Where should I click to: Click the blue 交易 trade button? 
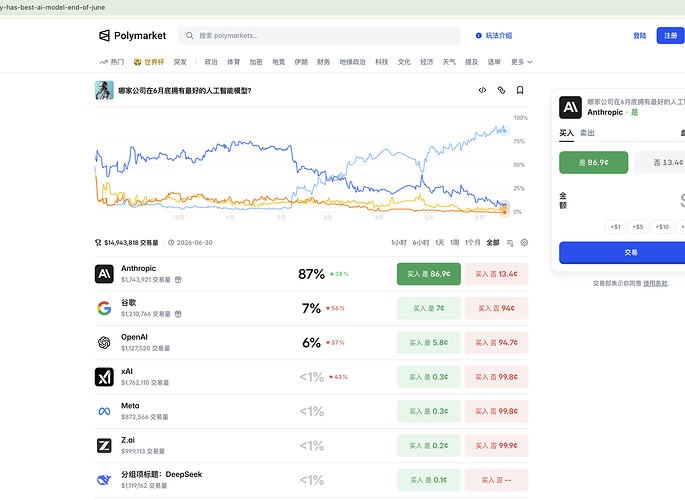click(622, 252)
